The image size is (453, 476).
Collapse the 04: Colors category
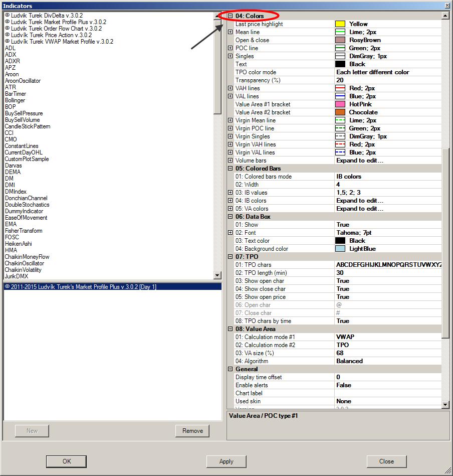[x=230, y=16]
